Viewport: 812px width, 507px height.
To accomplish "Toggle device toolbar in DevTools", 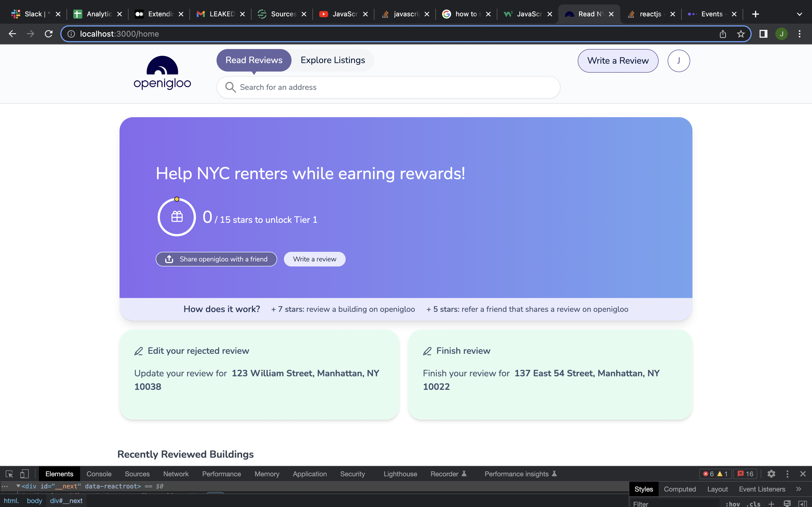I will [24, 474].
